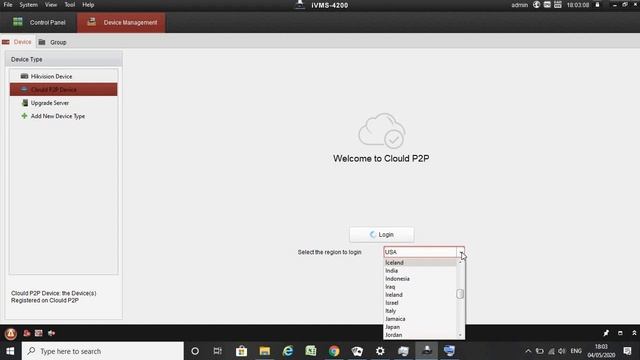
Task: Open Google Chrome from taskbar
Action: coord(334,351)
